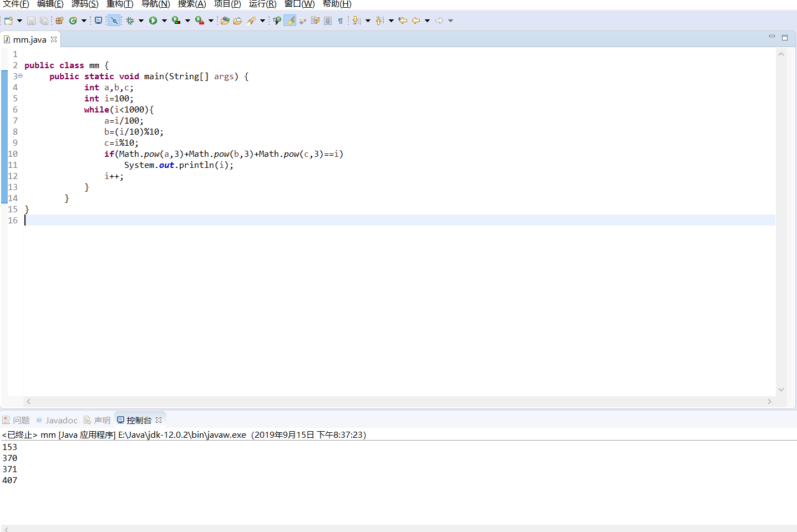797x532 pixels.
Task: Open the 搜索(A) menu
Action: [192, 4]
